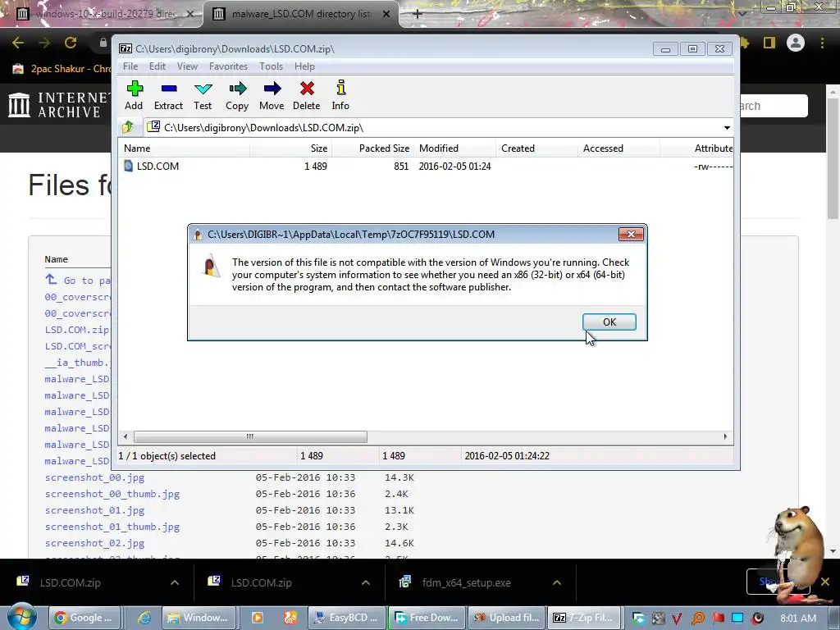Expand options for fdm_x64_setup.exe download
This screenshot has width=840, height=630.
click(x=557, y=582)
